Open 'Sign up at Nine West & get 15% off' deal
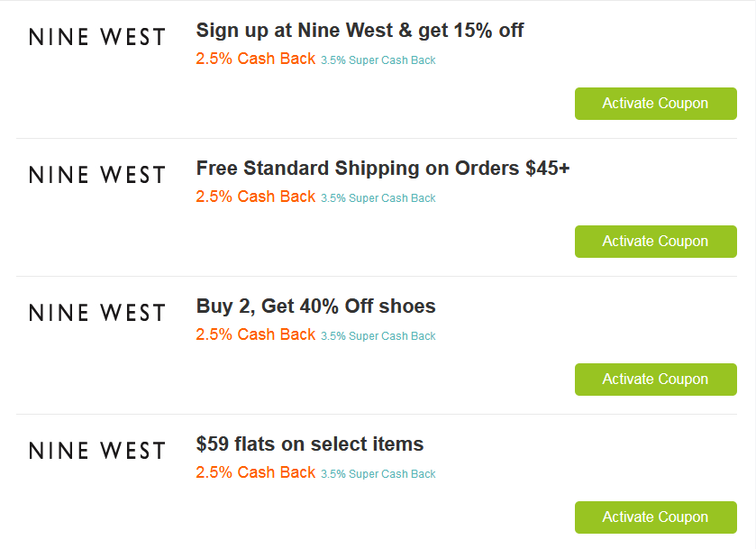 (360, 31)
